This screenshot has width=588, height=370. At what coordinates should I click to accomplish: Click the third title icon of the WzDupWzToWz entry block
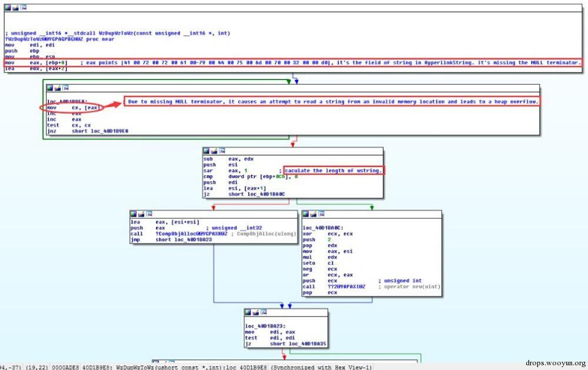(22, 8)
